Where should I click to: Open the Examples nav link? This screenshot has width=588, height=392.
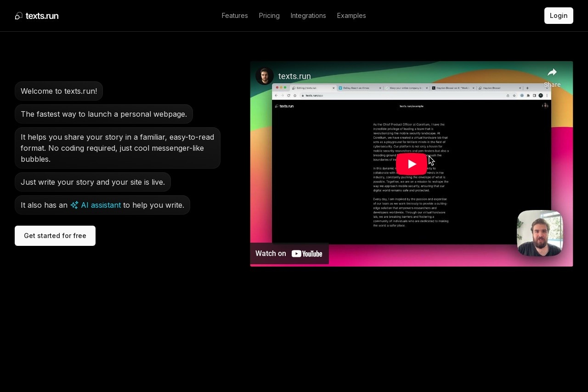tap(351, 16)
